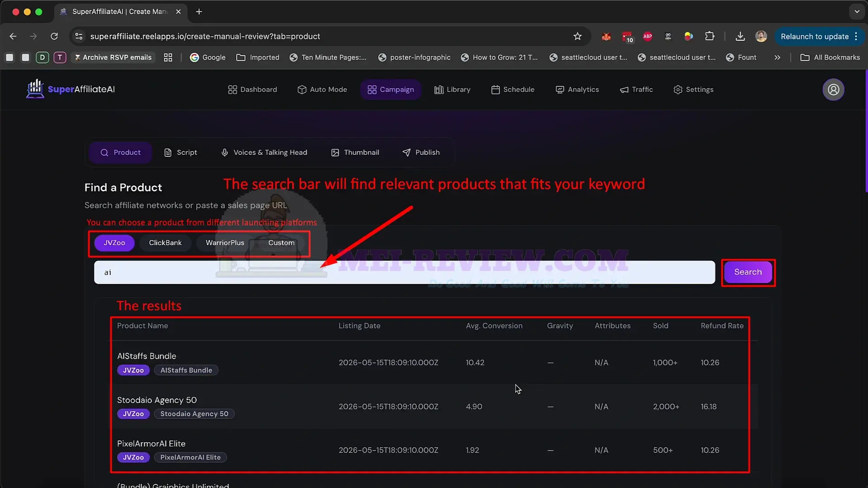This screenshot has height=488, width=868.
Task: Switch to Voices & Talking Head tab
Action: pyautogui.click(x=264, y=152)
